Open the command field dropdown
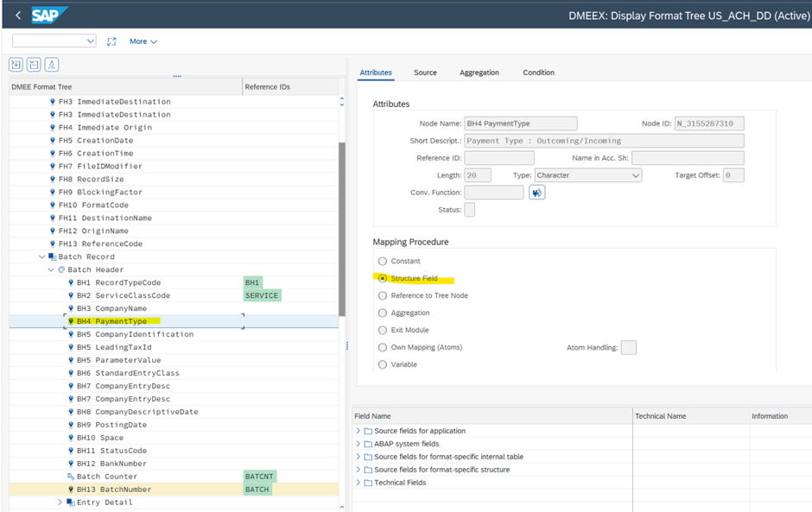The image size is (812, 512). click(x=91, y=41)
